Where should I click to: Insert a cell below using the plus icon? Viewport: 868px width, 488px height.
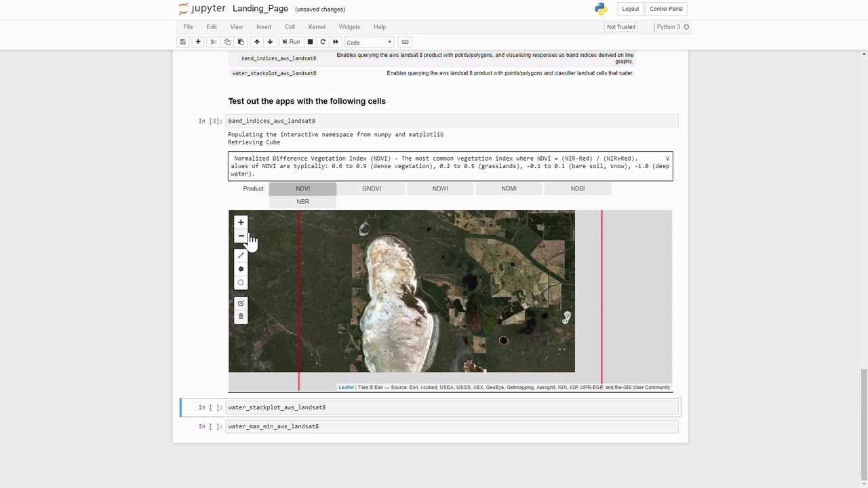198,42
